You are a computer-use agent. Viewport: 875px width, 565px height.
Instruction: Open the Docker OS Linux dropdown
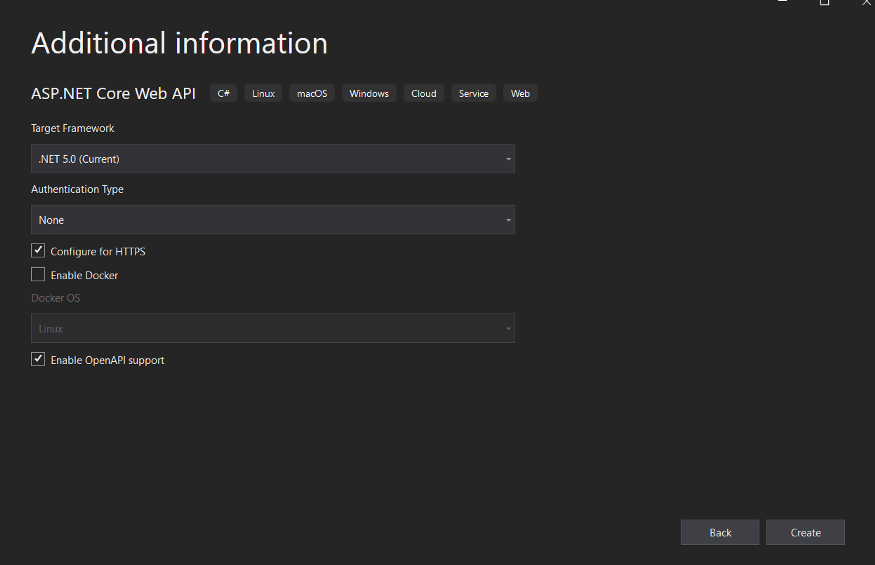click(x=273, y=328)
